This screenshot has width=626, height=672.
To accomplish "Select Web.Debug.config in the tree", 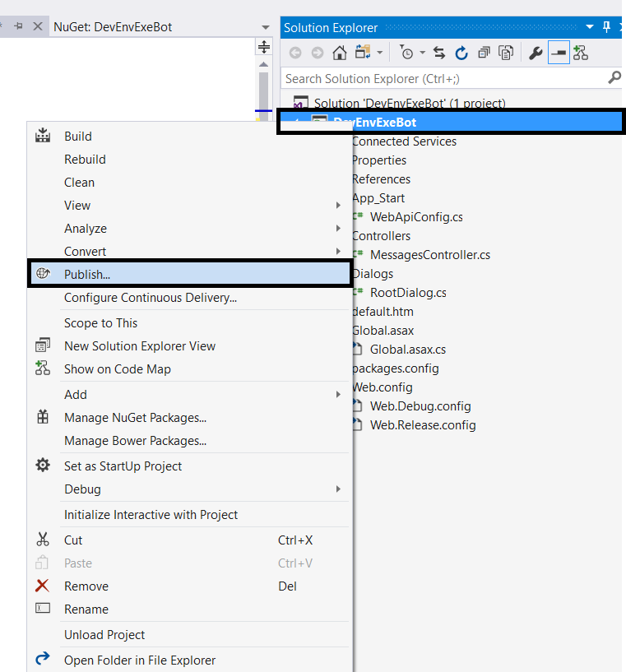I will 420,406.
